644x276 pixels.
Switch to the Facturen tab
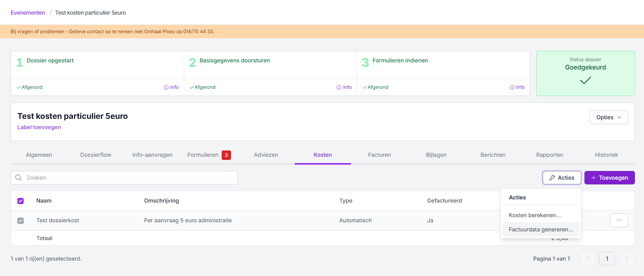(379, 155)
